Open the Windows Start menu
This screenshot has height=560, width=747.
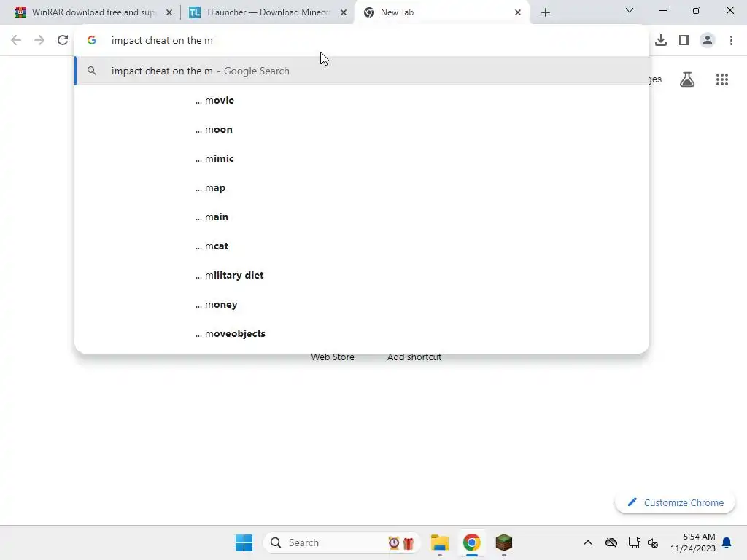(244, 542)
